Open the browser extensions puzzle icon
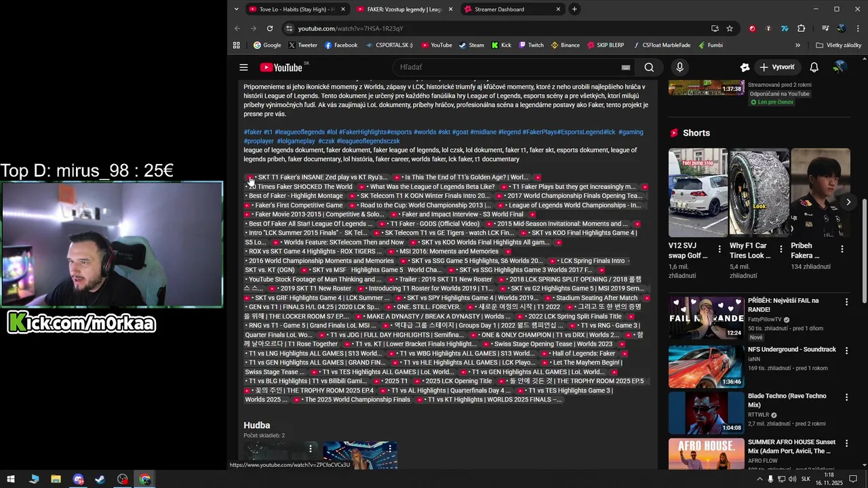This screenshot has width=868, height=488. point(802,28)
